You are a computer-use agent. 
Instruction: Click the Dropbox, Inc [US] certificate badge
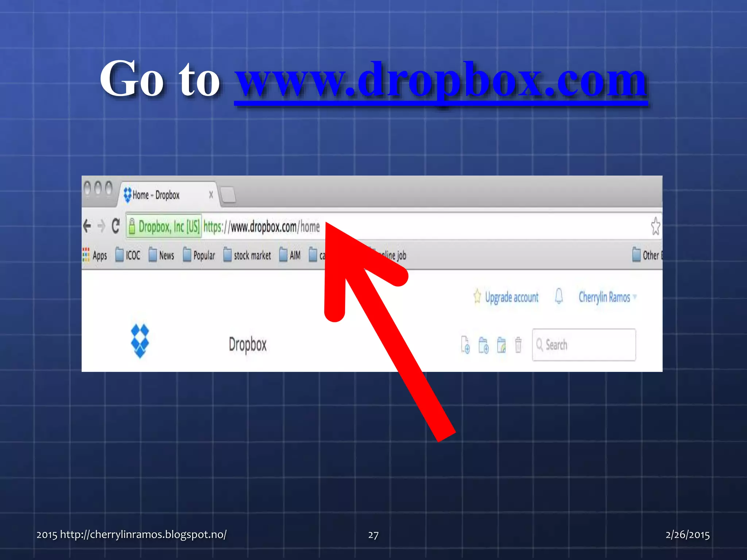click(x=164, y=226)
